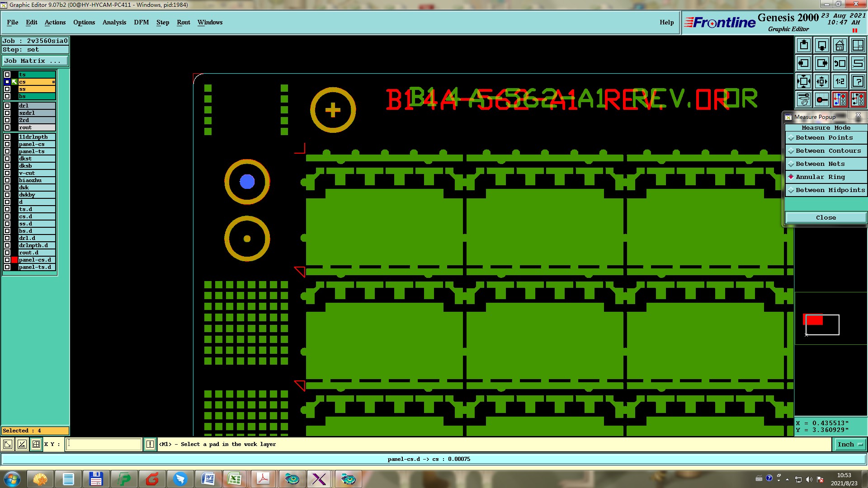Click the X Y coordinate input field
The height and width of the screenshot is (488, 868).
[x=104, y=444]
